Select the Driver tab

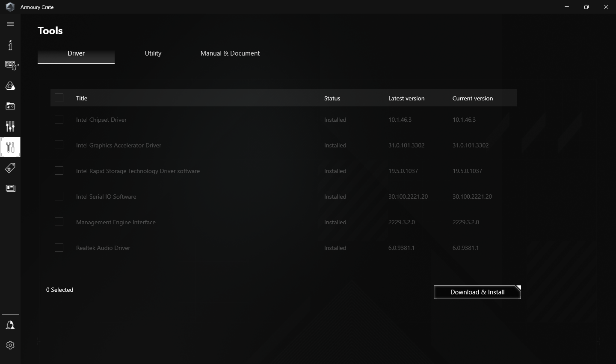[x=76, y=53]
